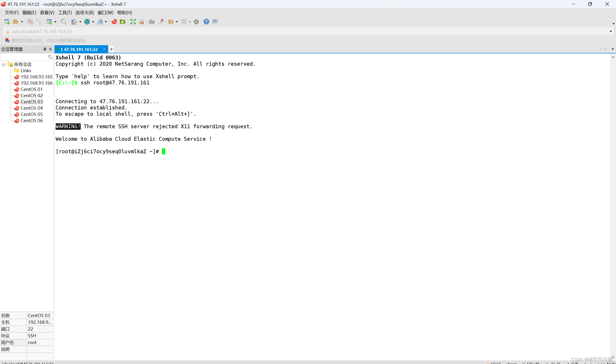The image size is (616, 364).
Task: Collapse the 所有会话 tree node
Action: point(4,64)
